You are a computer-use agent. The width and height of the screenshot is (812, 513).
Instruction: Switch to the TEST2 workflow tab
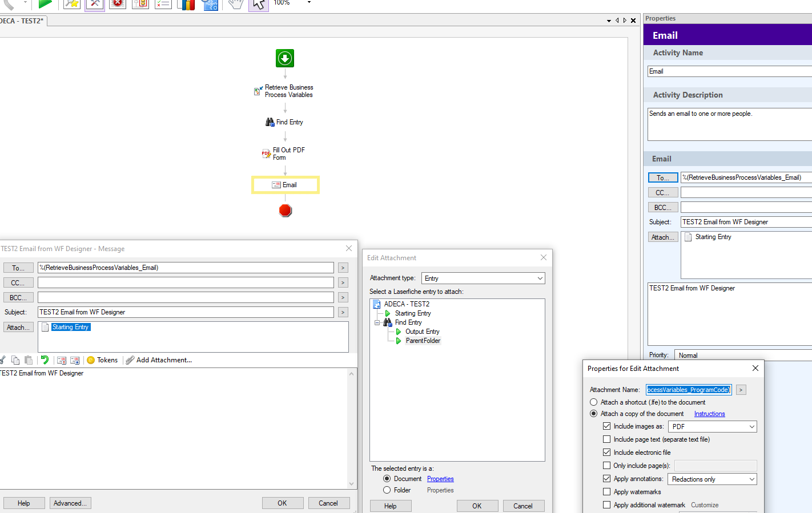23,21
